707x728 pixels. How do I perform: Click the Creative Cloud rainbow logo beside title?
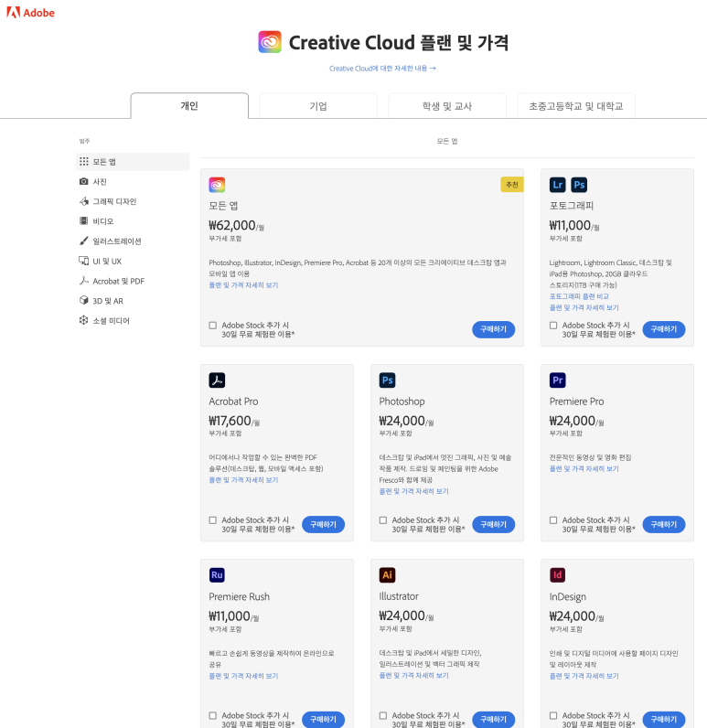point(270,42)
